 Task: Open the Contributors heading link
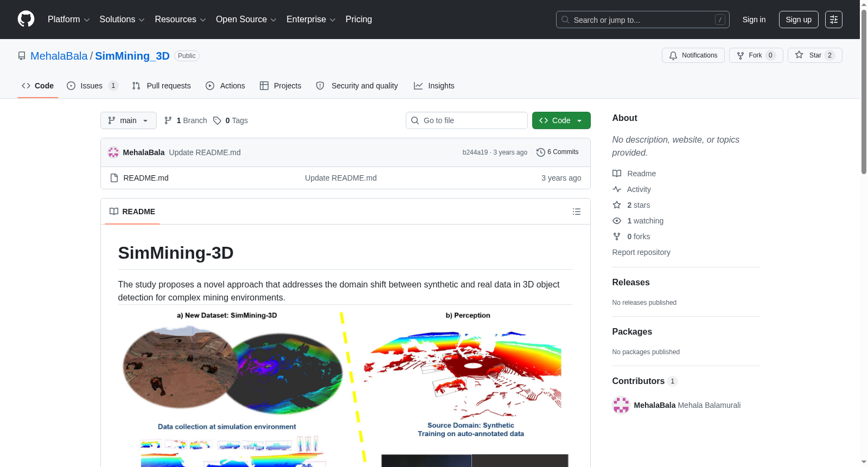coord(645,381)
